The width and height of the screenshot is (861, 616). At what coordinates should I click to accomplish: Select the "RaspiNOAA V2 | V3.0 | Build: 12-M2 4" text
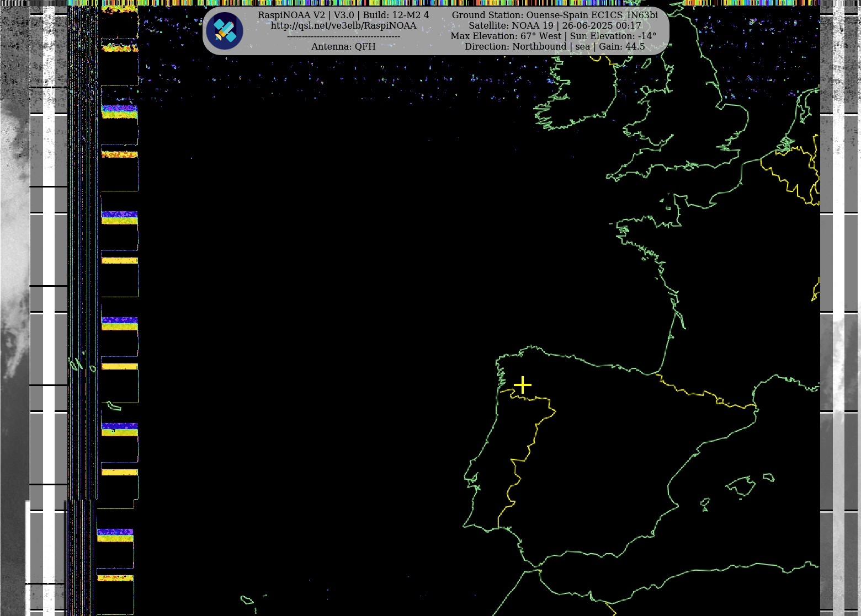pyautogui.click(x=343, y=15)
